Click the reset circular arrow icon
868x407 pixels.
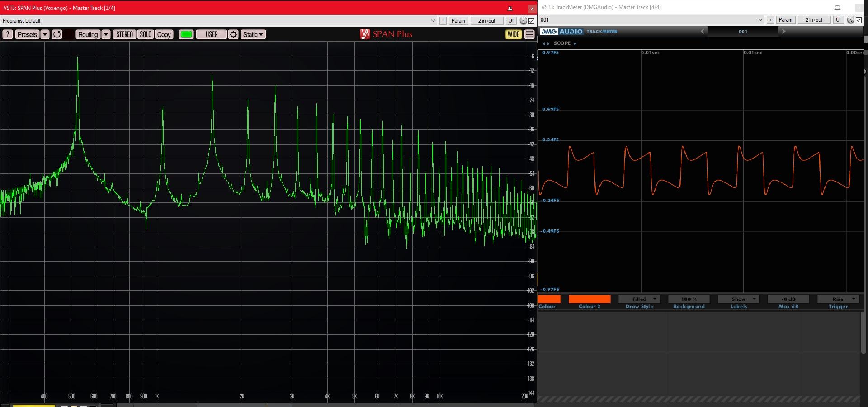coord(57,34)
